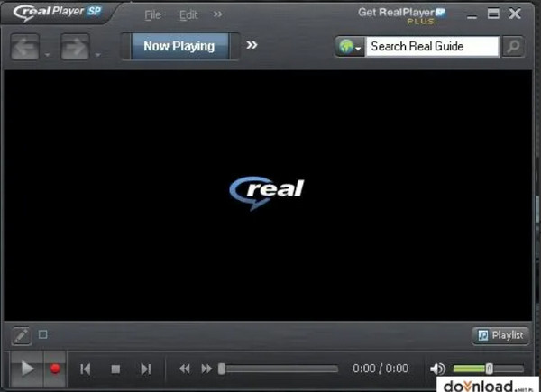The height and width of the screenshot is (392, 541).
Task: Open the Edit menu
Action: (188, 14)
